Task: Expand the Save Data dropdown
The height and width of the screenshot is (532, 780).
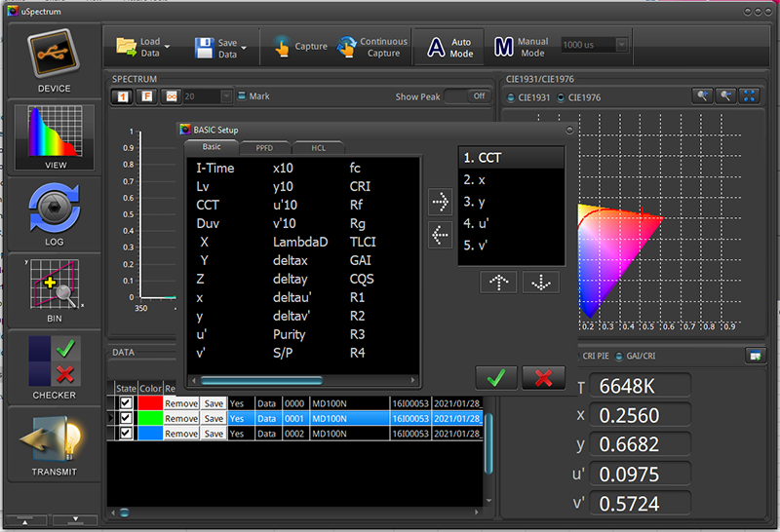Action: coord(244,47)
